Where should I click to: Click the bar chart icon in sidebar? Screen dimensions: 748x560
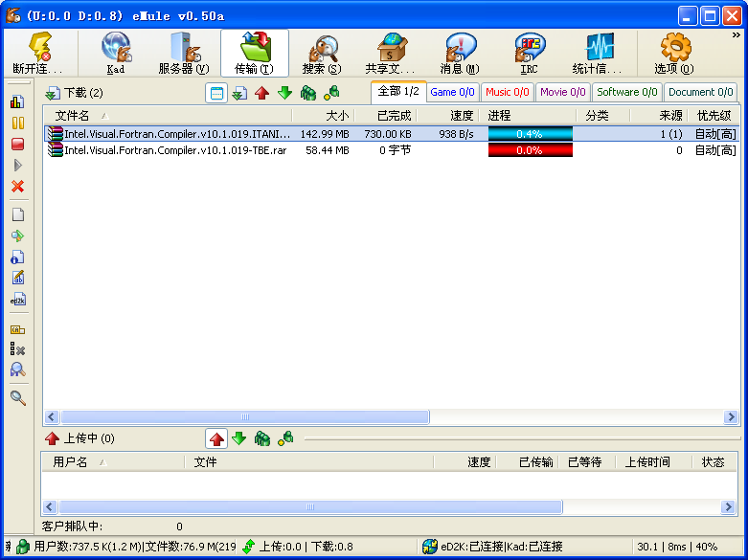17,101
